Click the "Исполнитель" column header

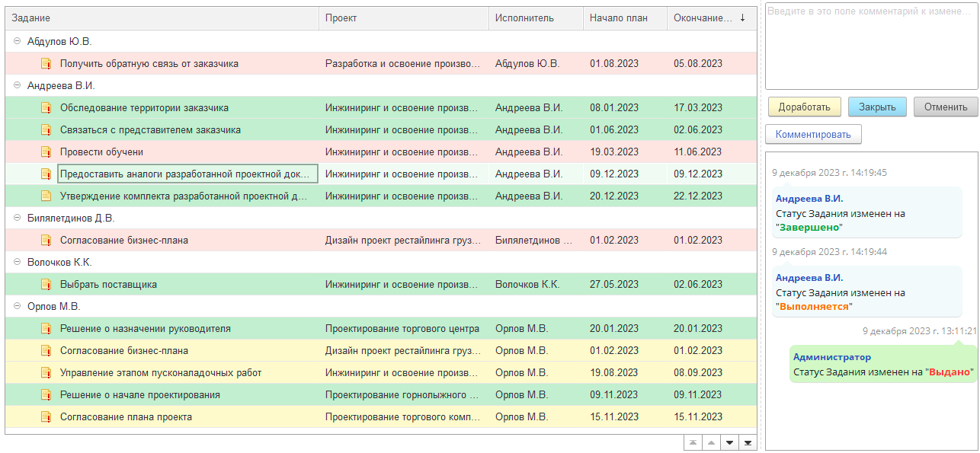coord(535,18)
